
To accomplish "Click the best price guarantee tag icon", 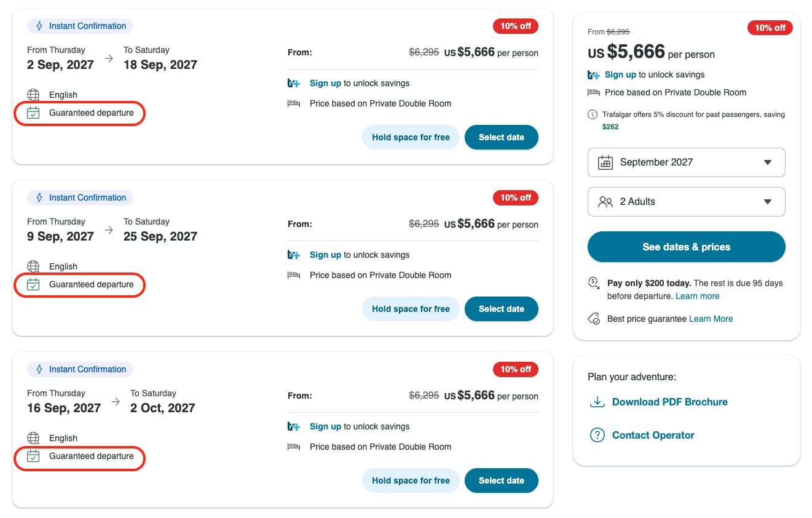I will [x=594, y=319].
